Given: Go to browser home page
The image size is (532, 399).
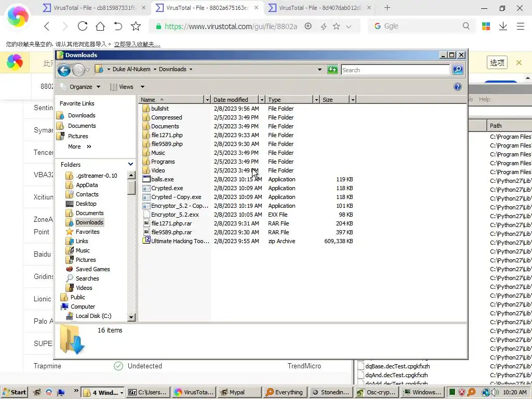Looking at the screenshot, I should click(x=100, y=26).
